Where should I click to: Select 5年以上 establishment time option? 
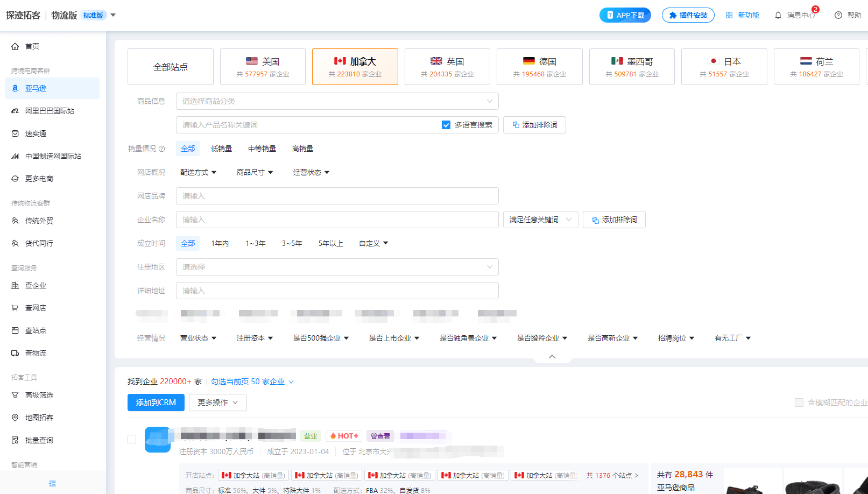coord(330,243)
